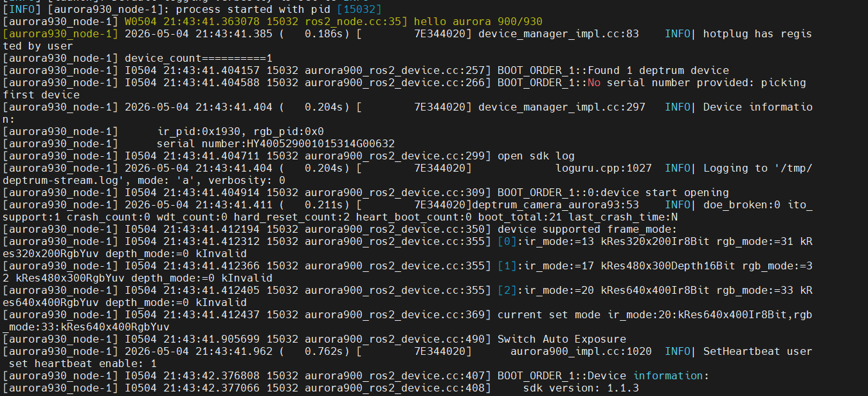Click 'Found 1 deptrum device' text
This screenshot has width=868, height=396.
[x=658, y=70]
